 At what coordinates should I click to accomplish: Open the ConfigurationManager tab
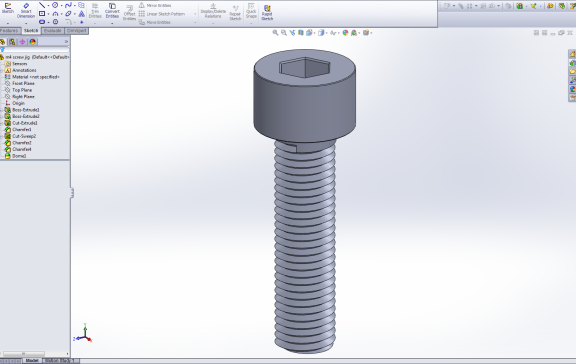click(x=22, y=42)
